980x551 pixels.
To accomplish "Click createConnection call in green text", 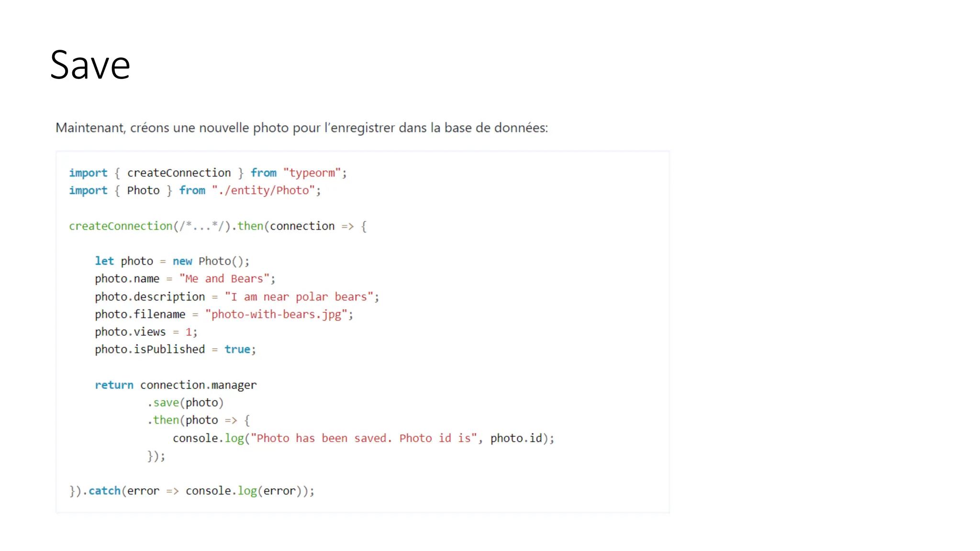I will [x=121, y=226].
